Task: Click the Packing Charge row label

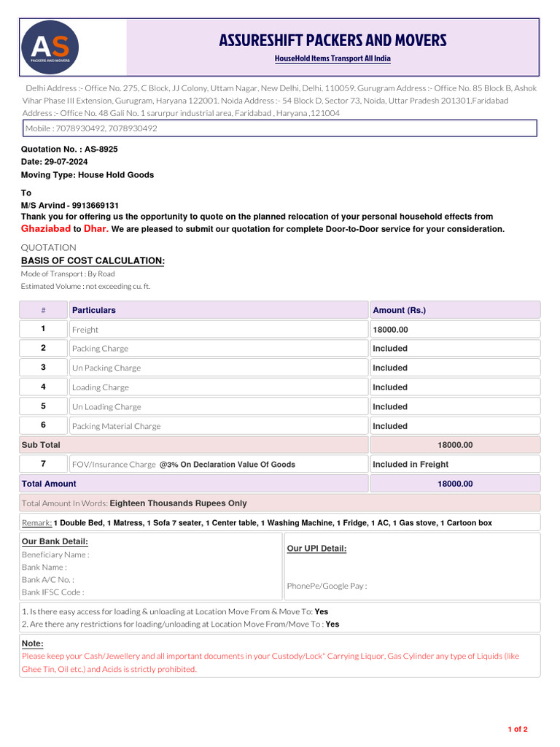Action: point(100,349)
